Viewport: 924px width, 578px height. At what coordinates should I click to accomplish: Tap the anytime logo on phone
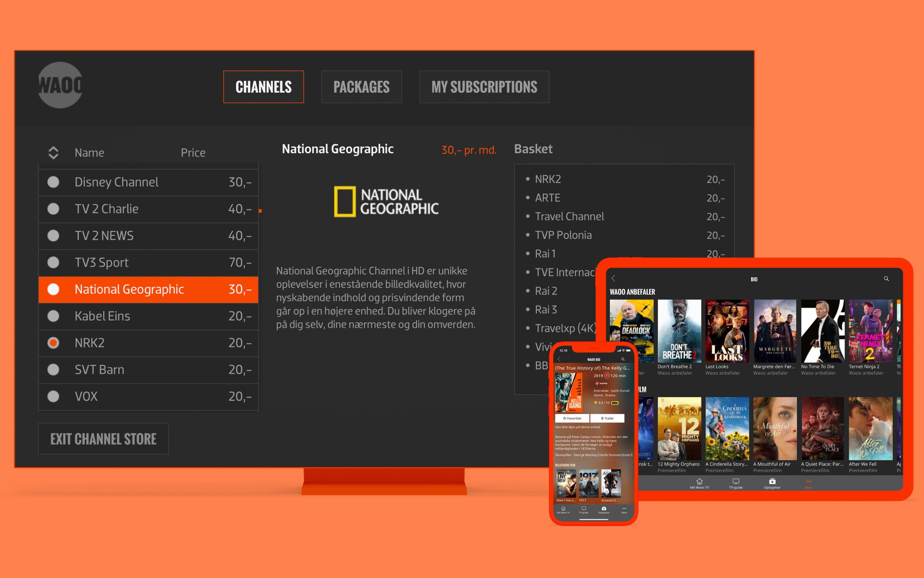tap(601, 383)
